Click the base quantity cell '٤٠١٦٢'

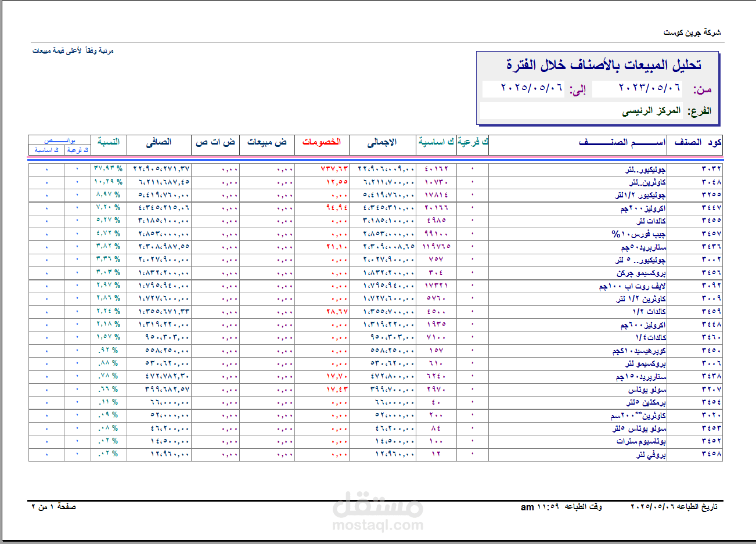[436, 169]
